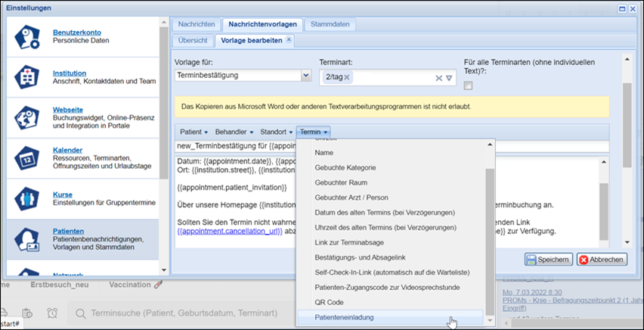Click Vaccination label in background window
This screenshot has height=330, width=644.
[130, 285]
